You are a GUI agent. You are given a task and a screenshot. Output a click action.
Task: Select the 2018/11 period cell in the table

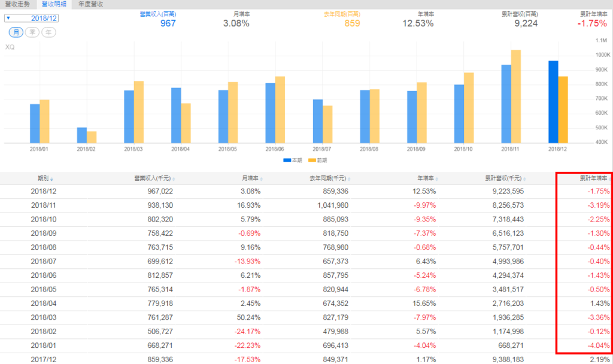43,205
